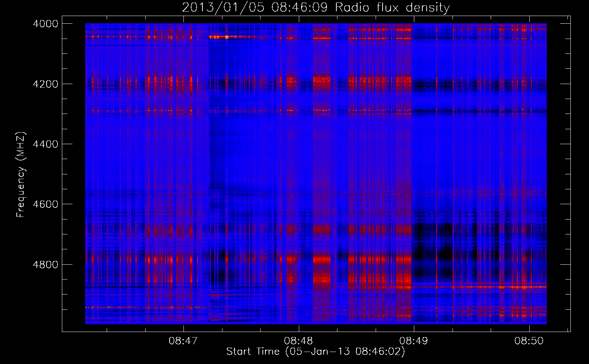Click the 4000 frequency tick label
Viewport: 589px width, 364px height.
click(46, 24)
